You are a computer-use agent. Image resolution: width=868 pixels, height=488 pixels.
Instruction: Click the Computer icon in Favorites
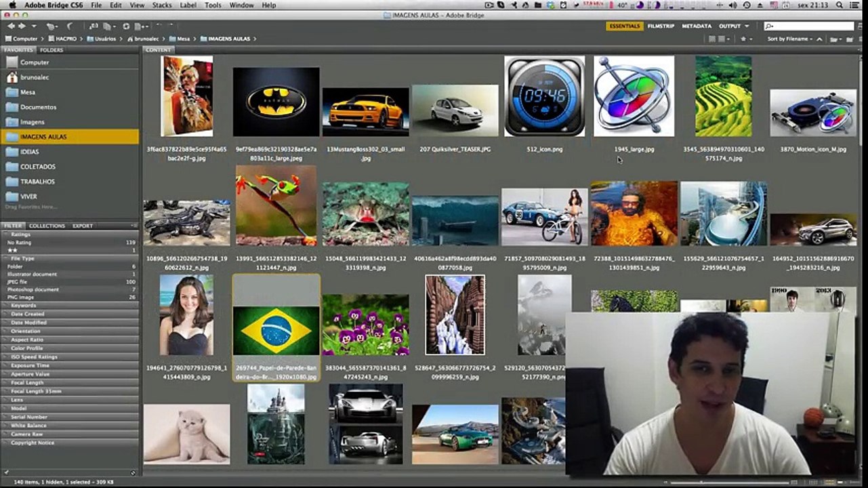pyautogui.click(x=12, y=62)
